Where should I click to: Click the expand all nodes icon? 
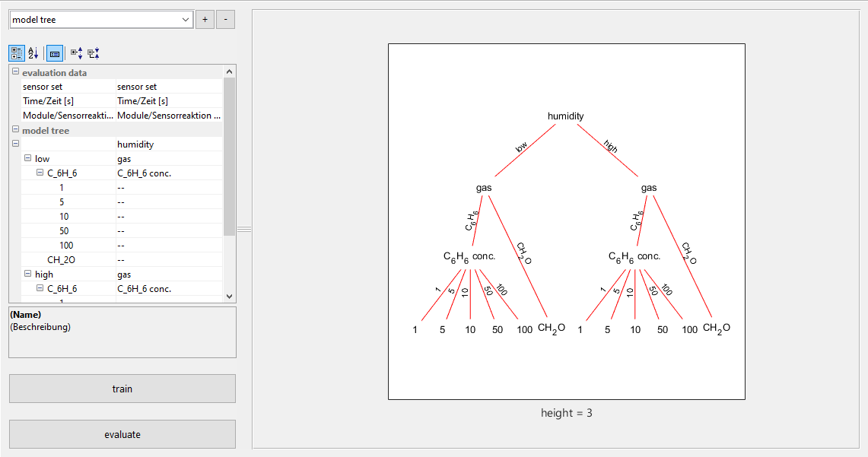tap(76, 53)
